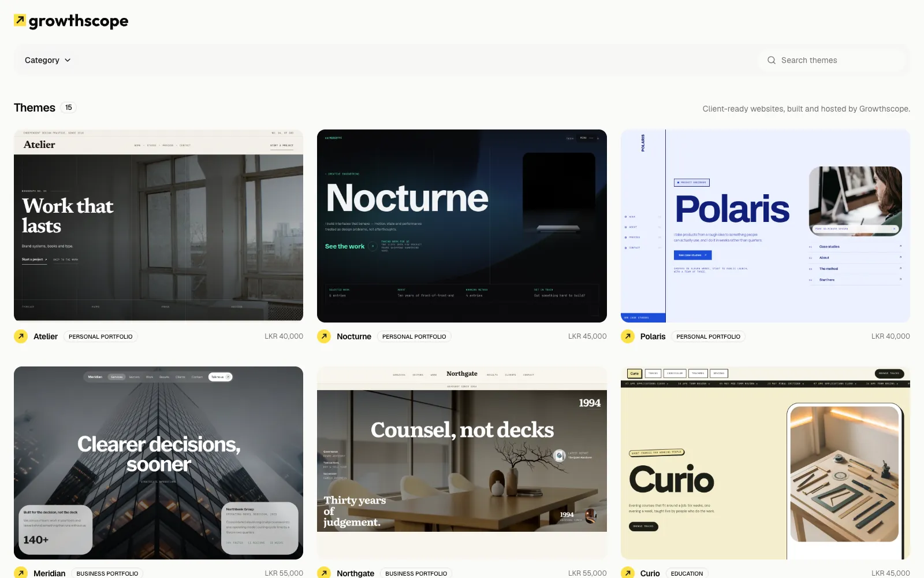Click the Themes section heading
The image size is (924, 578).
pos(35,108)
